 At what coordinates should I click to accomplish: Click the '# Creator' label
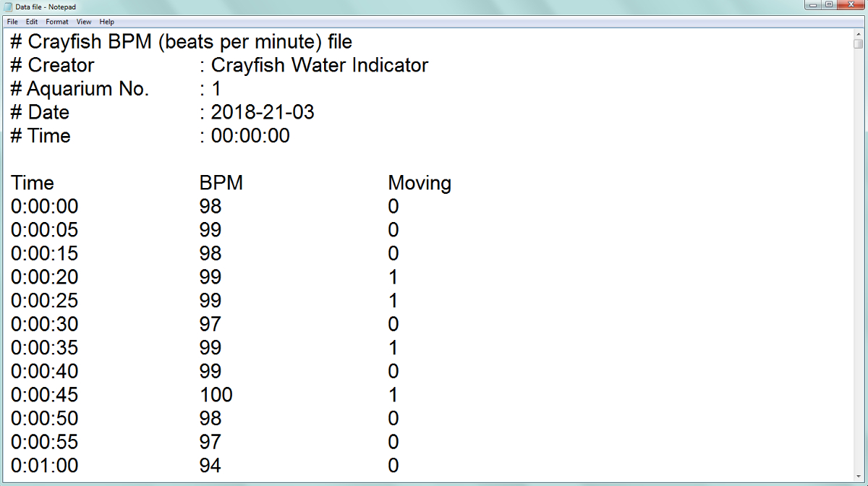tap(52, 65)
